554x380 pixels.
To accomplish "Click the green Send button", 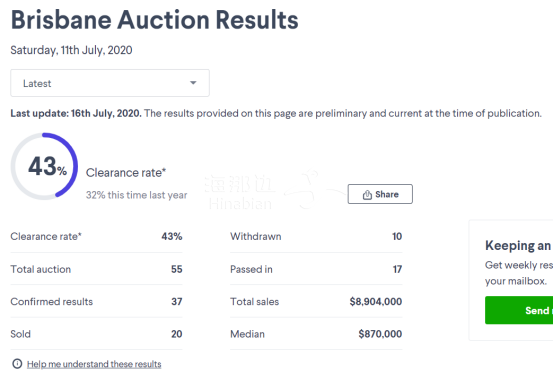I will [x=519, y=310].
